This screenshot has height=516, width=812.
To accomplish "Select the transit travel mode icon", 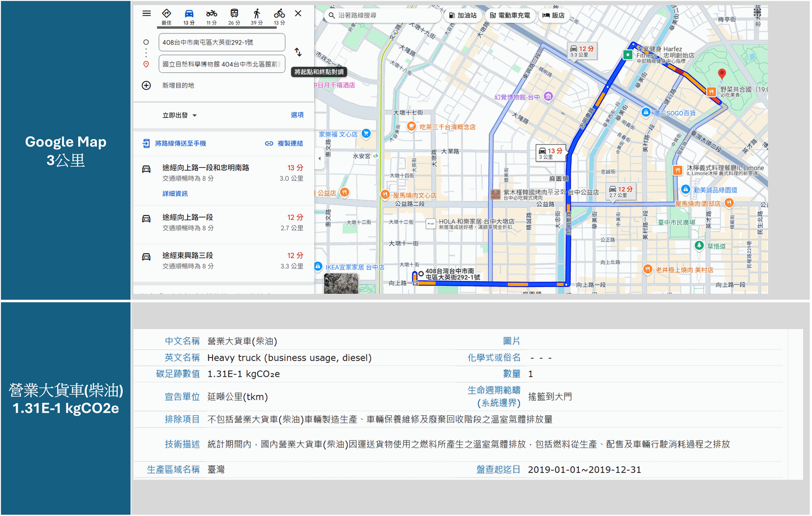I will 234,14.
